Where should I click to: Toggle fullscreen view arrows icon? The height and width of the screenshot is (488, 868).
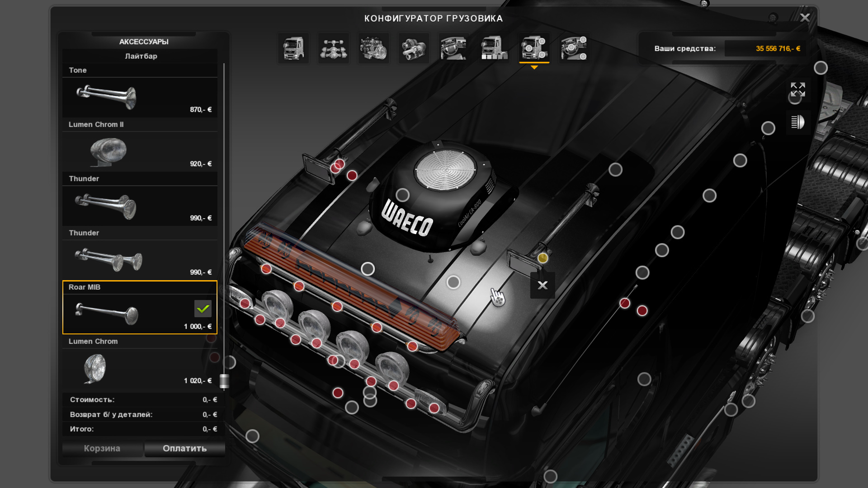[797, 89]
